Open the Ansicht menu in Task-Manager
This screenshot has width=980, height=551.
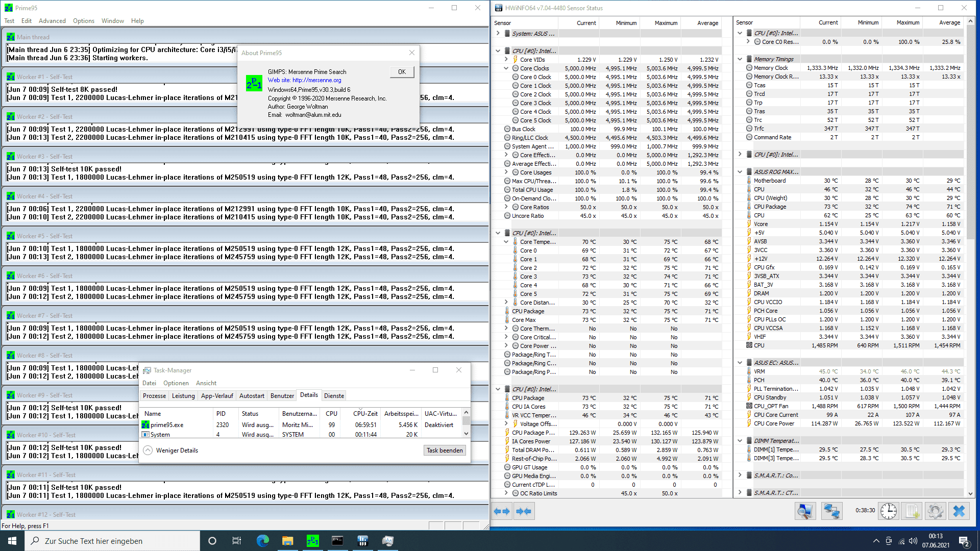pos(206,383)
